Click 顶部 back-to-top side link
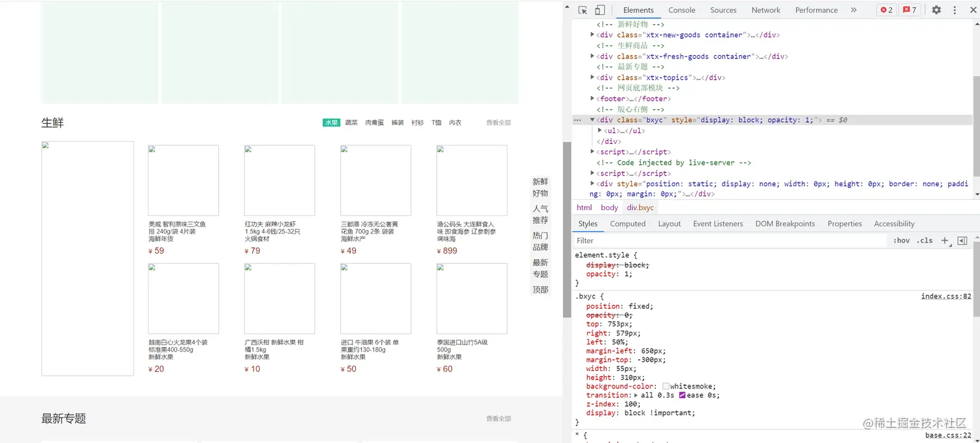The image size is (980, 443). (x=541, y=290)
